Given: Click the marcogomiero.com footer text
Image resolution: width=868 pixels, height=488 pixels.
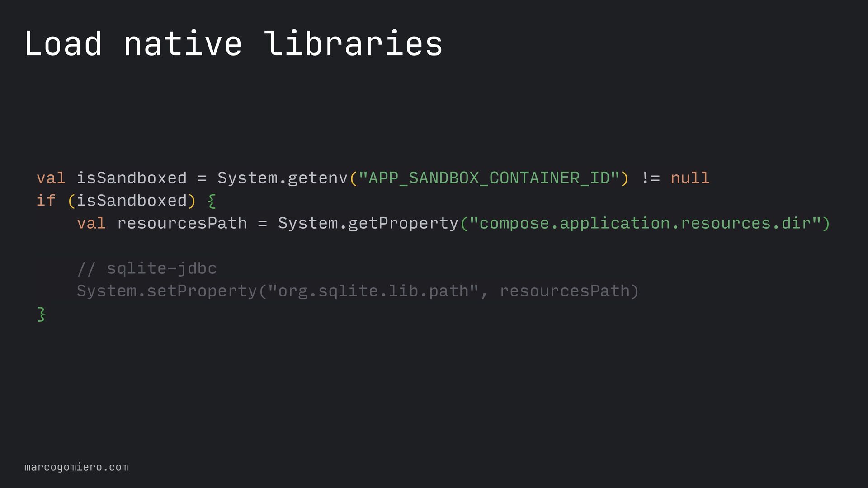Looking at the screenshot, I should click(x=76, y=467).
